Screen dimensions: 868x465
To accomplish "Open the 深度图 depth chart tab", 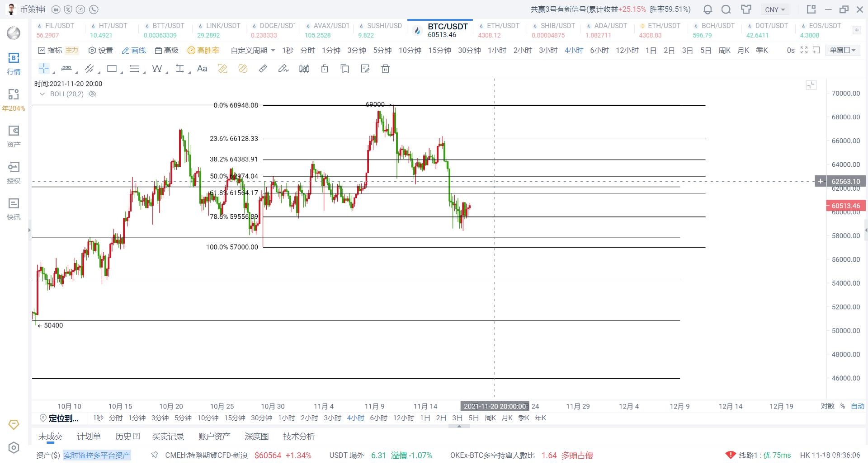I will click(x=256, y=436).
